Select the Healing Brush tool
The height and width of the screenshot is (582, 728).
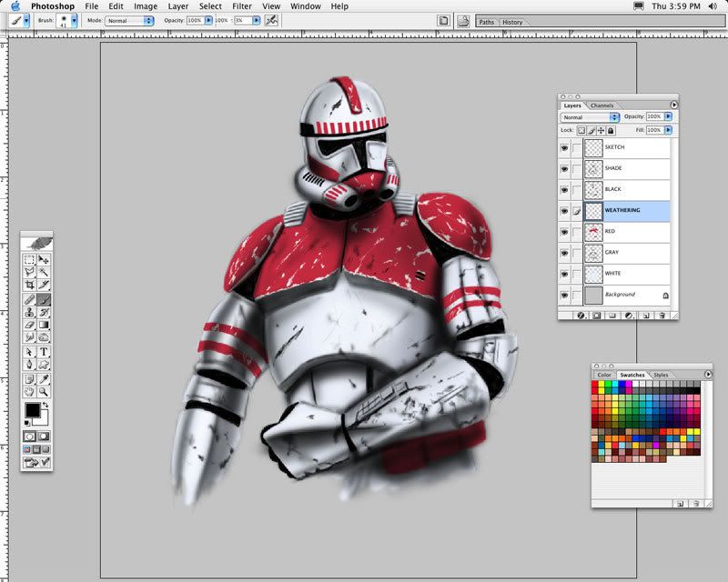[29, 300]
